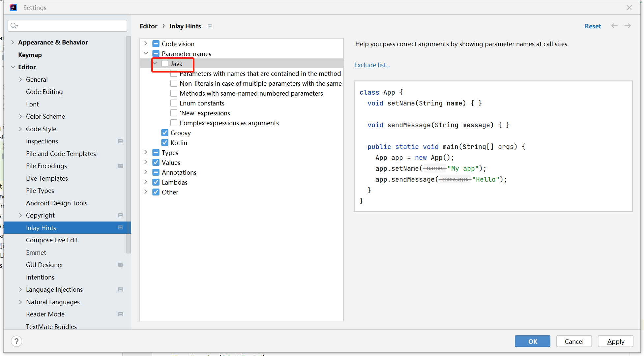Image resolution: width=644 pixels, height=356 pixels.
Task: Expand the Code vision tree node
Action: (146, 44)
